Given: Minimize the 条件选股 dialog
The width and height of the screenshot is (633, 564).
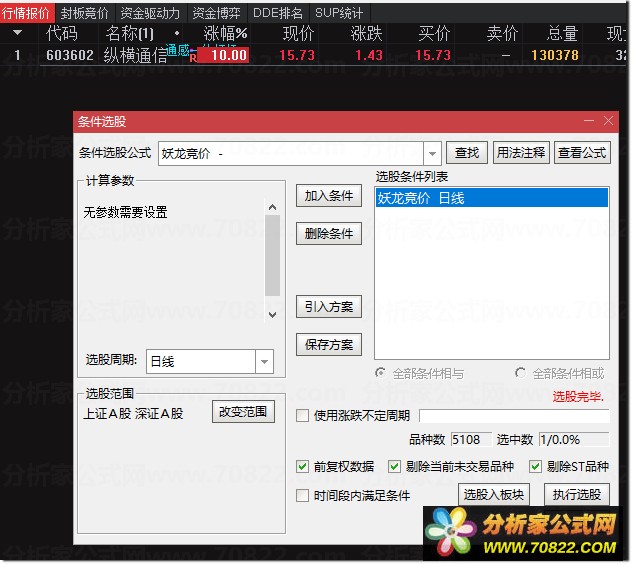Looking at the screenshot, I should tap(589, 121).
